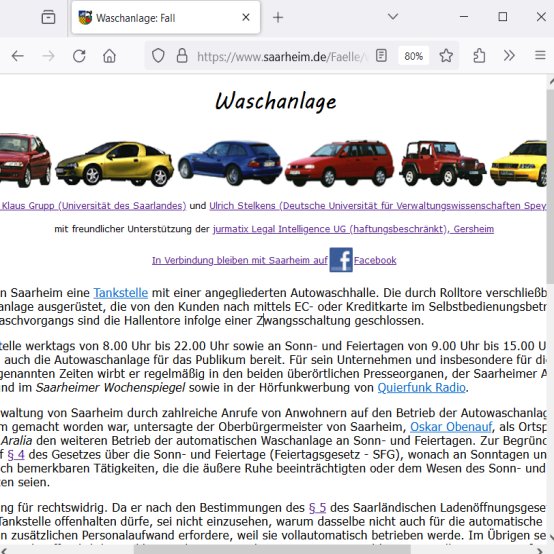Follow In Verbindung bleiben mit Saarheim link
Screen dimensions: 554x554
240,260
